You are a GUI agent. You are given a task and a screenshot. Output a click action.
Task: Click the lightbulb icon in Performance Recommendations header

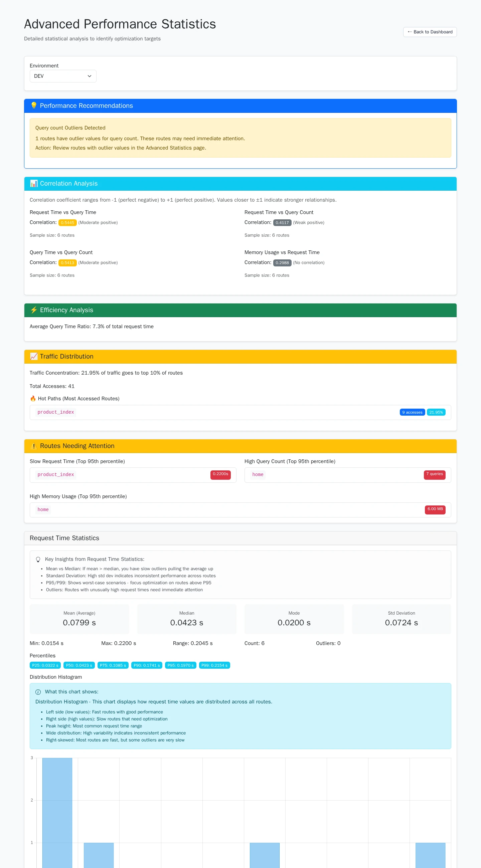coord(34,105)
